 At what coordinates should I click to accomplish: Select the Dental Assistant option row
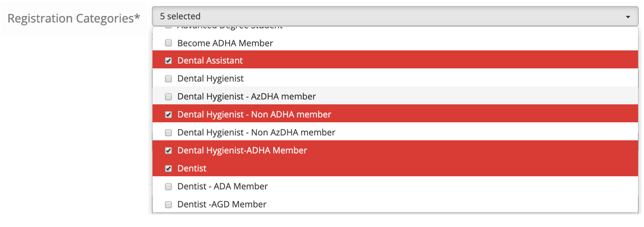395,60
